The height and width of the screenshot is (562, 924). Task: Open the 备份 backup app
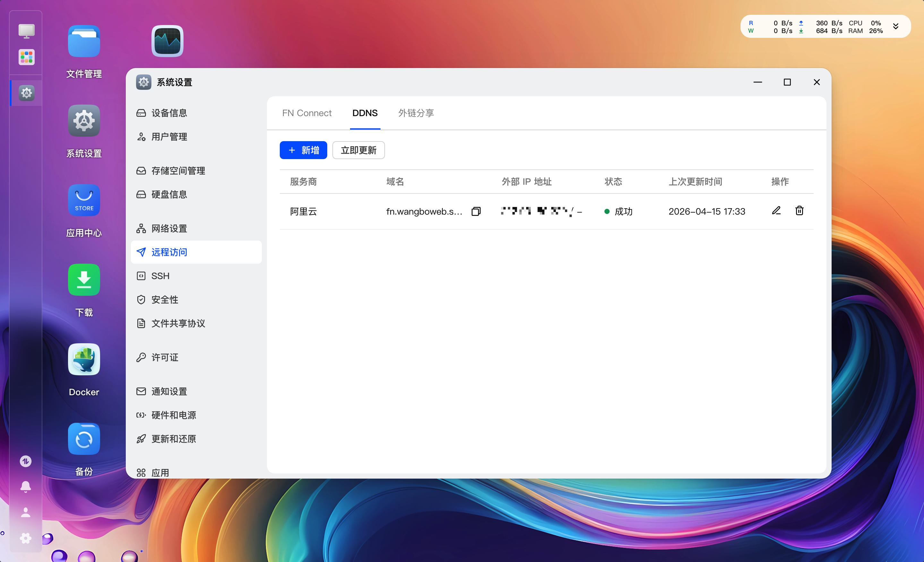coord(84,439)
